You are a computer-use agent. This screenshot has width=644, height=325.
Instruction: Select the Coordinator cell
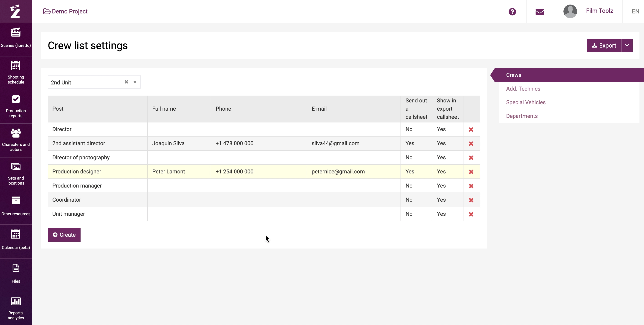pyautogui.click(x=97, y=200)
